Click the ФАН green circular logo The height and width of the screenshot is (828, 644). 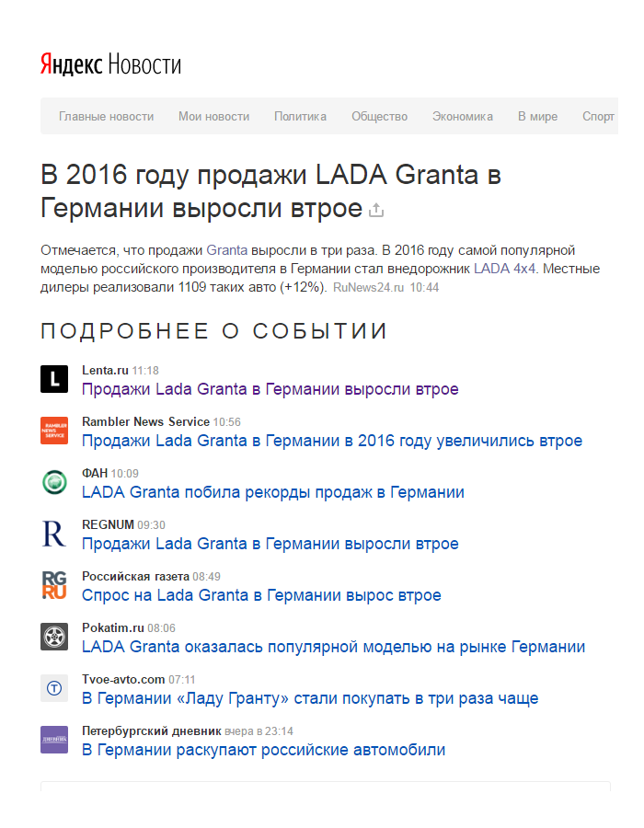pyautogui.click(x=54, y=482)
